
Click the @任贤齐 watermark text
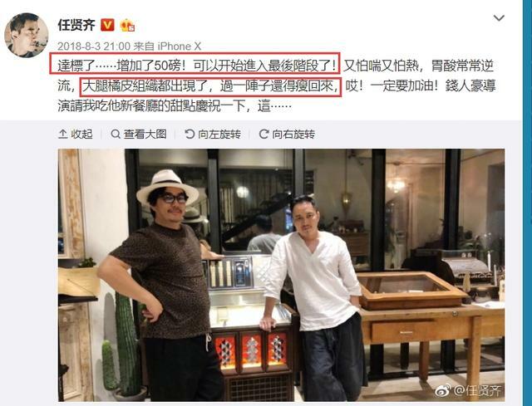[x=478, y=390]
